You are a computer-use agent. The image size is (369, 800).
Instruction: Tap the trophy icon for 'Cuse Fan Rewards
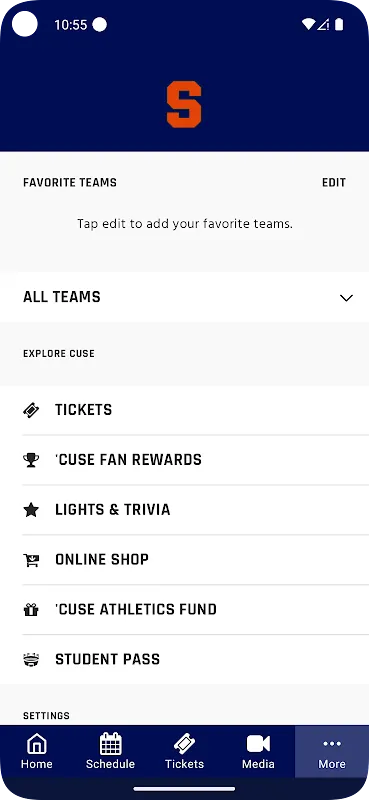(31, 460)
